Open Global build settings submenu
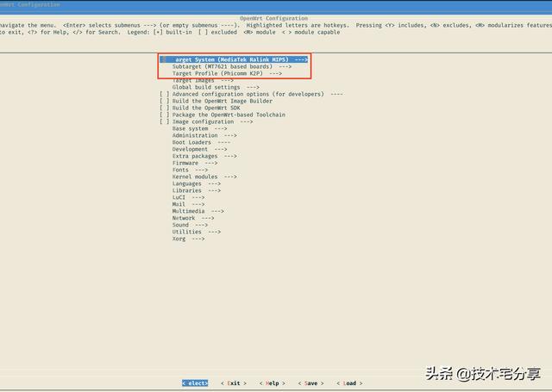Screen dimensions: 552x392 216,87
